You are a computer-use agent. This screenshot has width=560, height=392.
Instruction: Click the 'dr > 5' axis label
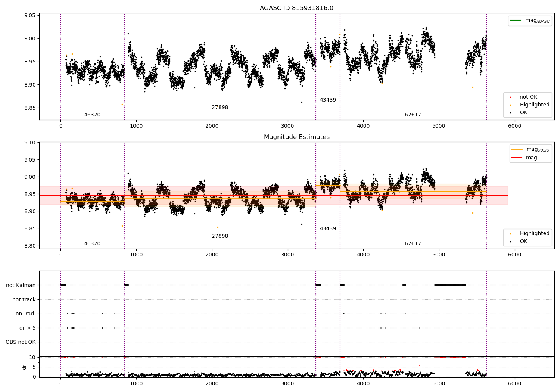click(28, 328)
